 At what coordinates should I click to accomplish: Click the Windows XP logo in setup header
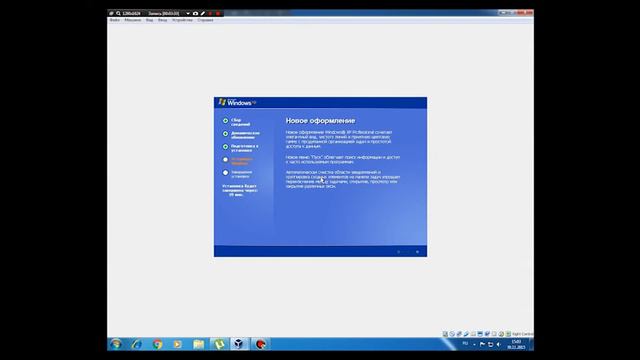[237, 102]
